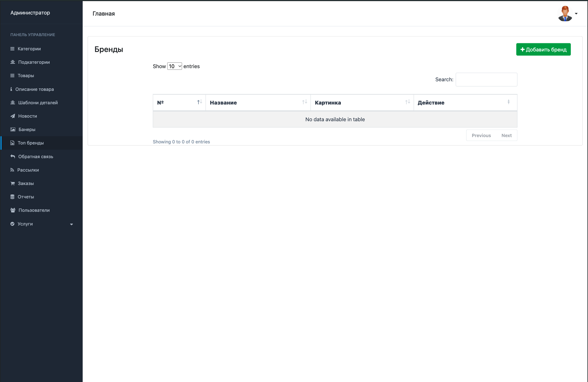This screenshot has height=382, width=588.
Task: Open the entries count dropdown
Action: click(x=175, y=66)
